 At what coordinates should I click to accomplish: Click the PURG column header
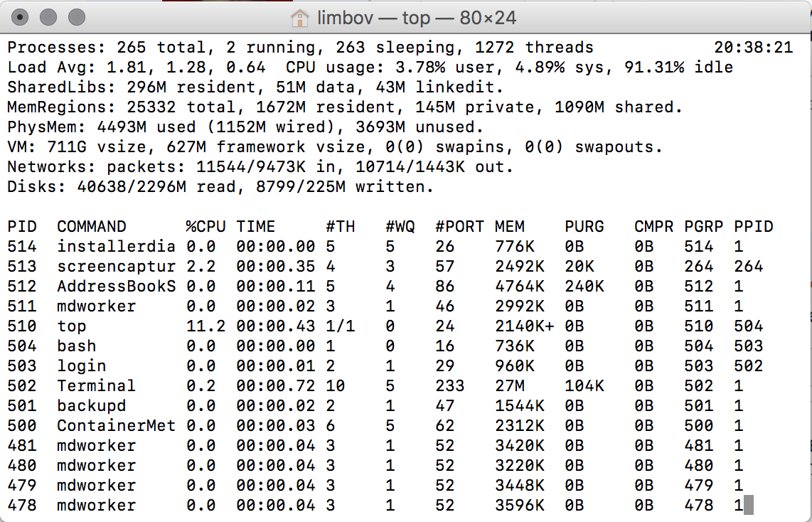tap(584, 227)
